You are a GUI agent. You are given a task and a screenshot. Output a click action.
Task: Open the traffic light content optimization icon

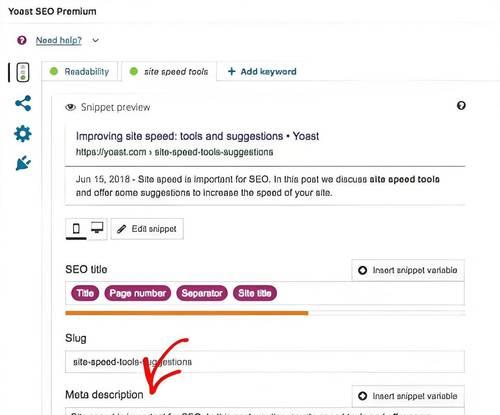[23, 72]
